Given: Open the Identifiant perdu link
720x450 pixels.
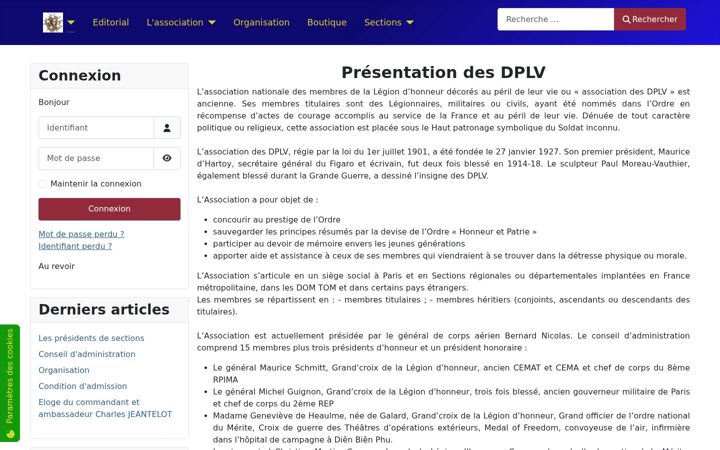Looking at the screenshot, I should click(75, 246).
